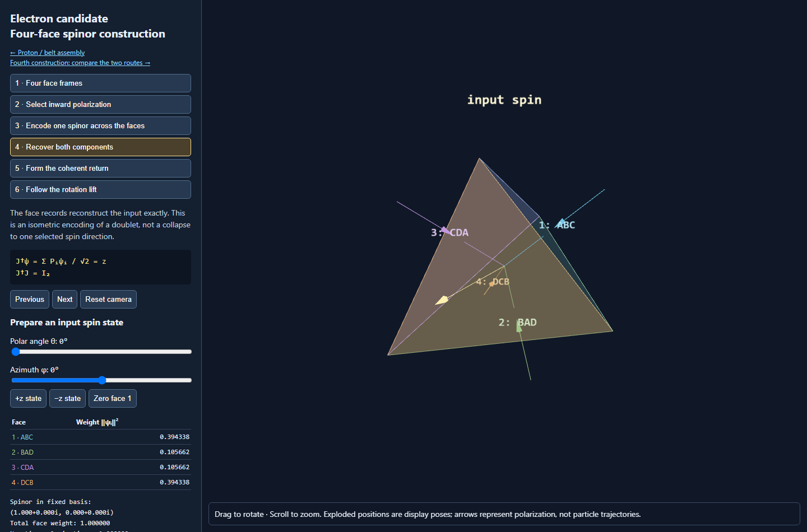Set the +z state
The height and width of the screenshot is (532, 807).
coord(28,398)
